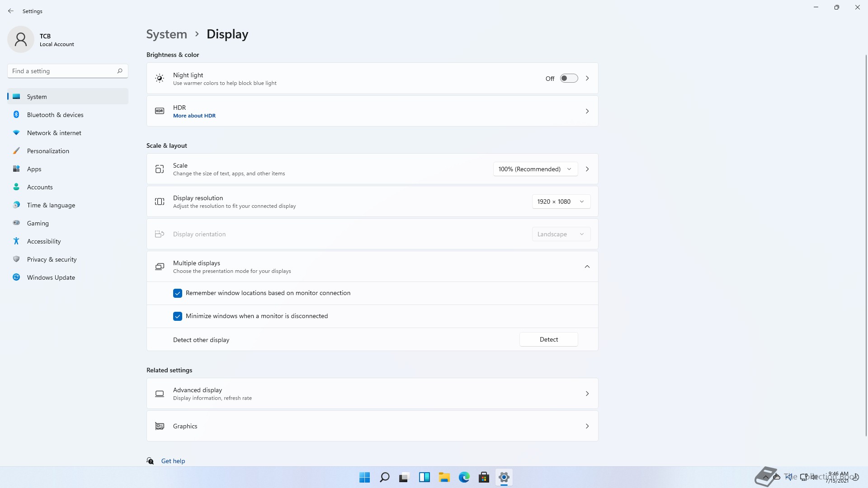This screenshot has height=488, width=868.
Task: Open the Windows Update section
Action: (51, 277)
